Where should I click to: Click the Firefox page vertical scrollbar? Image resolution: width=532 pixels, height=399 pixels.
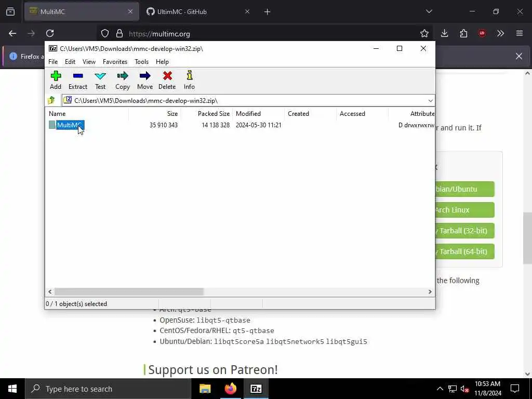pyautogui.click(x=527, y=238)
